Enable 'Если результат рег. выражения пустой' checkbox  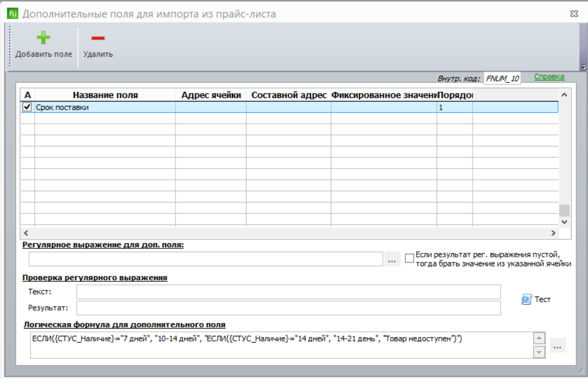click(410, 258)
